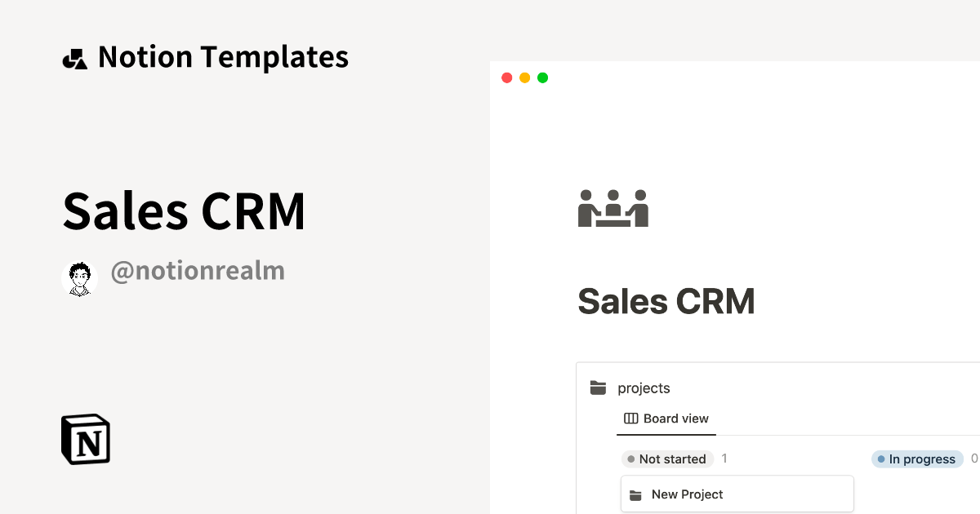Click the red window close dot

[x=506, y=78]
